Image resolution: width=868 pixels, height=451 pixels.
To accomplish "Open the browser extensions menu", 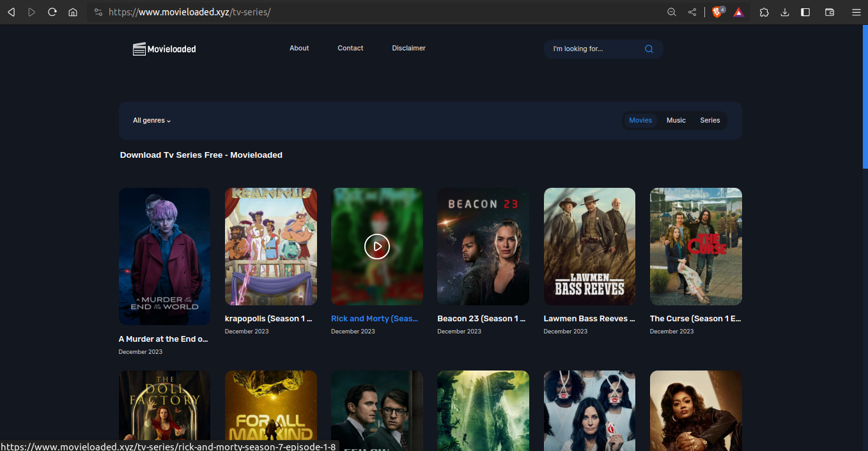I will pyautogui.click(x=764, y=11).
